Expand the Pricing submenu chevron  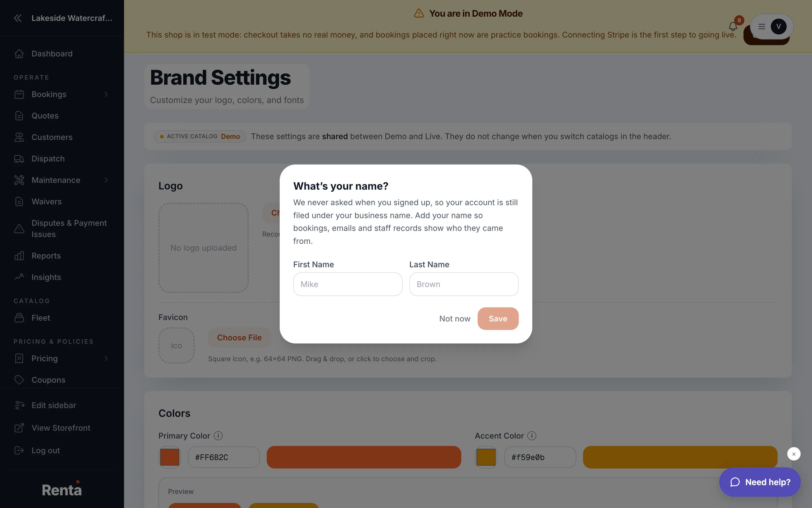point(106,358)
